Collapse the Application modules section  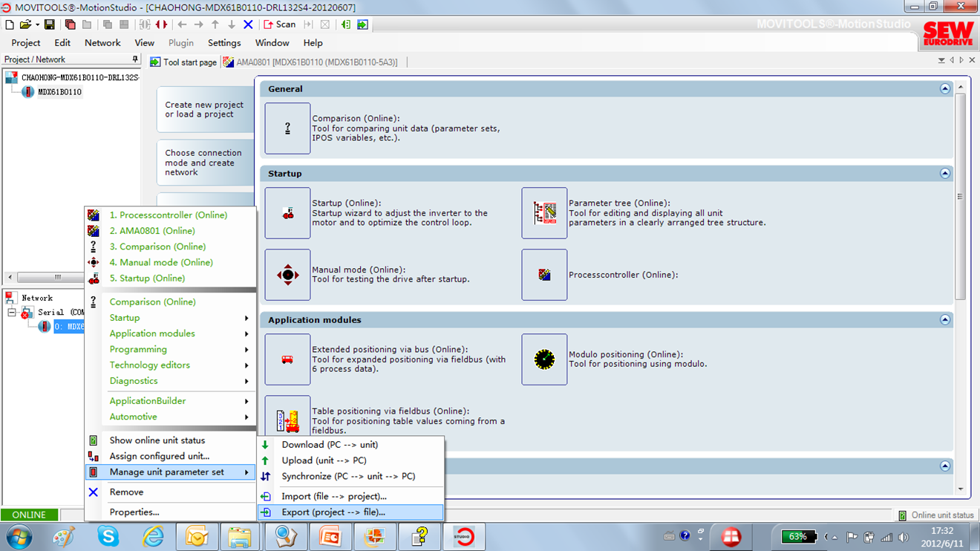click(x=944, y=320)
